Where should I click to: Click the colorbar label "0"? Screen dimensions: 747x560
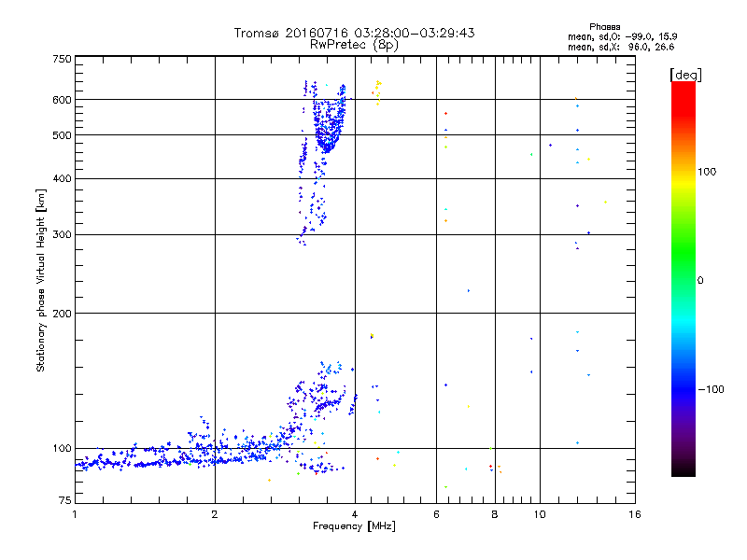[x=699, y=281]
